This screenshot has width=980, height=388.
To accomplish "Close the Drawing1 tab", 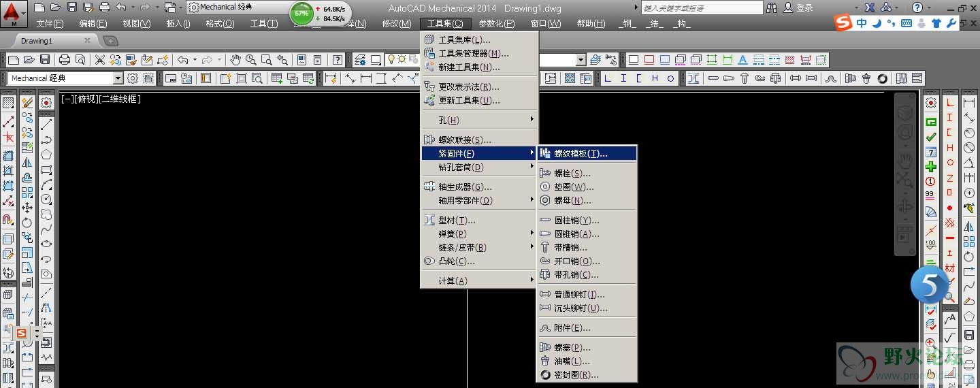I will point(87,41).
